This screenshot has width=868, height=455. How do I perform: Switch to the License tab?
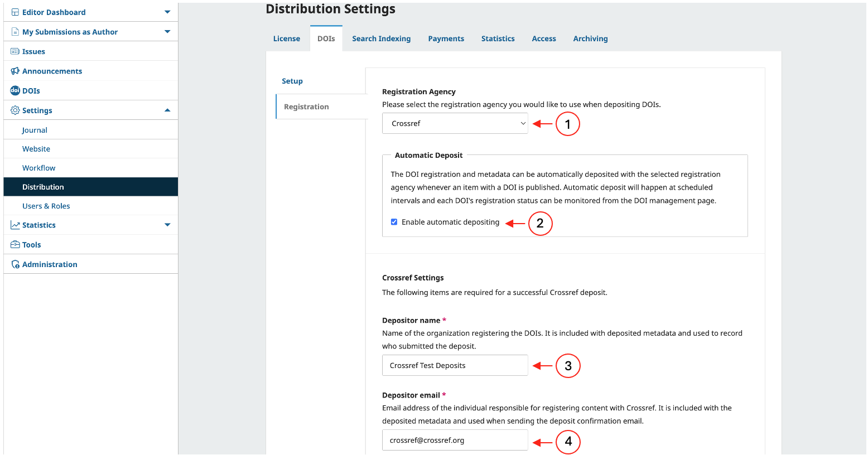pyautogui.click(x=287, y=38)
